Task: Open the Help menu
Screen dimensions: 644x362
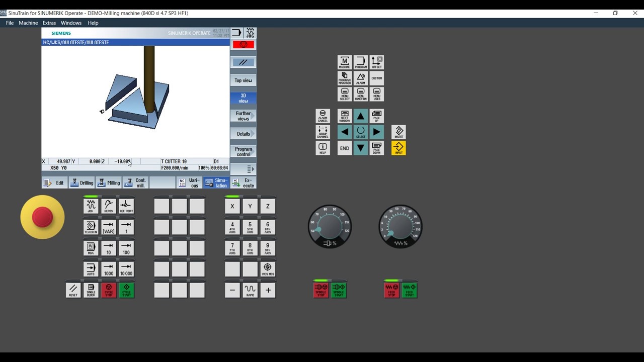Action: click(x=93, y=23)
